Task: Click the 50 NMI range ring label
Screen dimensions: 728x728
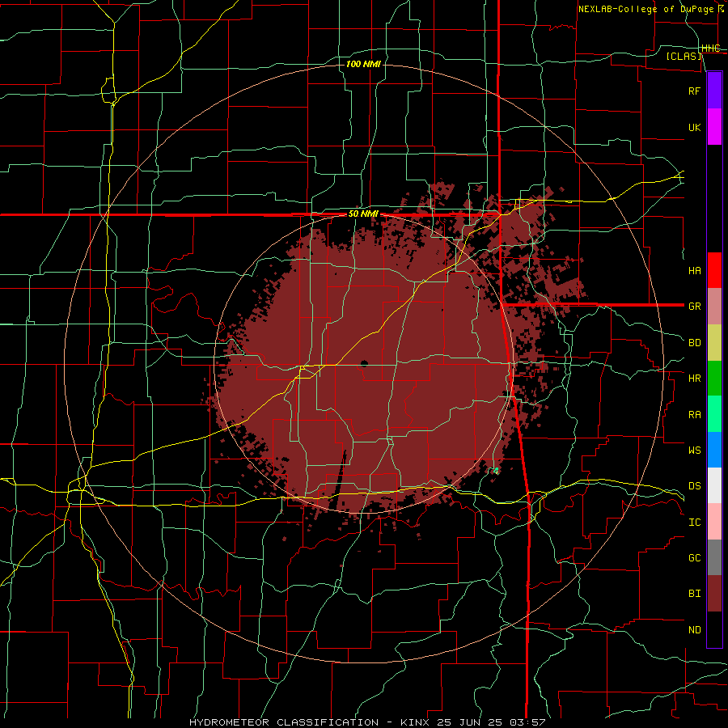Action: click(x=363, y=214)
